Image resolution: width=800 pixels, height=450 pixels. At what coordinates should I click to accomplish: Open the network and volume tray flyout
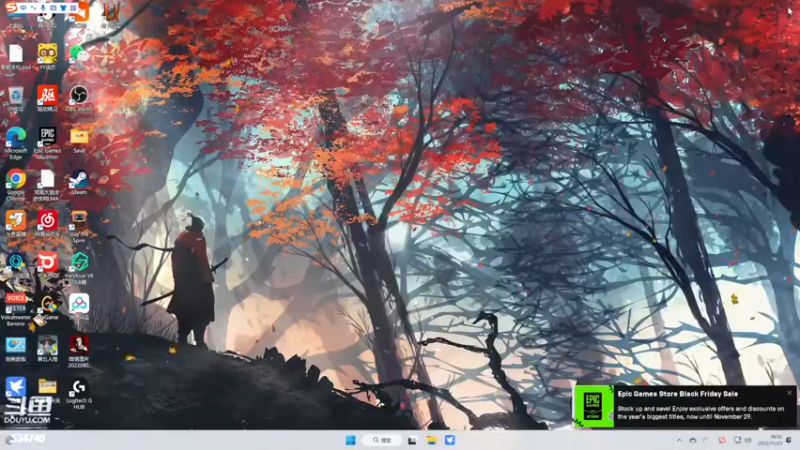tap(742, 440)
